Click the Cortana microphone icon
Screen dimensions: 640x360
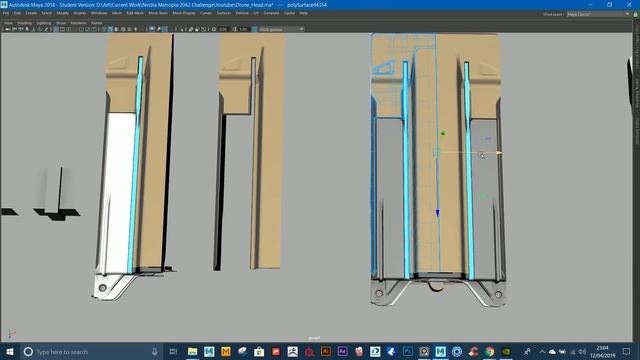coord(155,351)
